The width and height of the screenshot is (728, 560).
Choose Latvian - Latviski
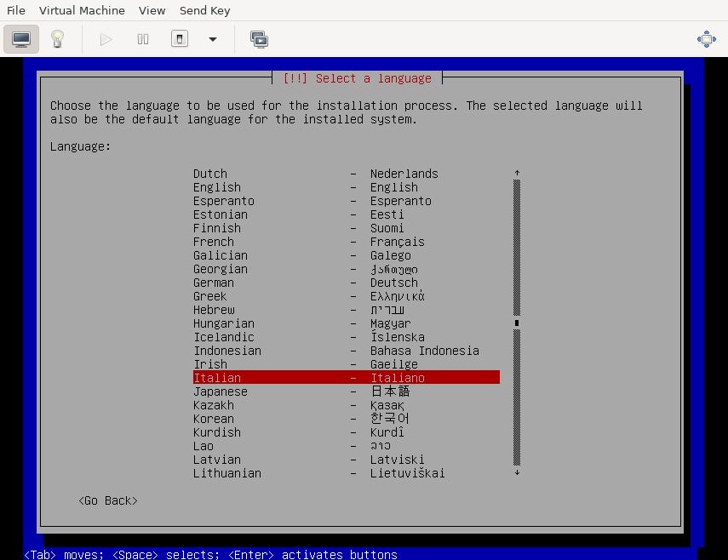coord(347,460)
